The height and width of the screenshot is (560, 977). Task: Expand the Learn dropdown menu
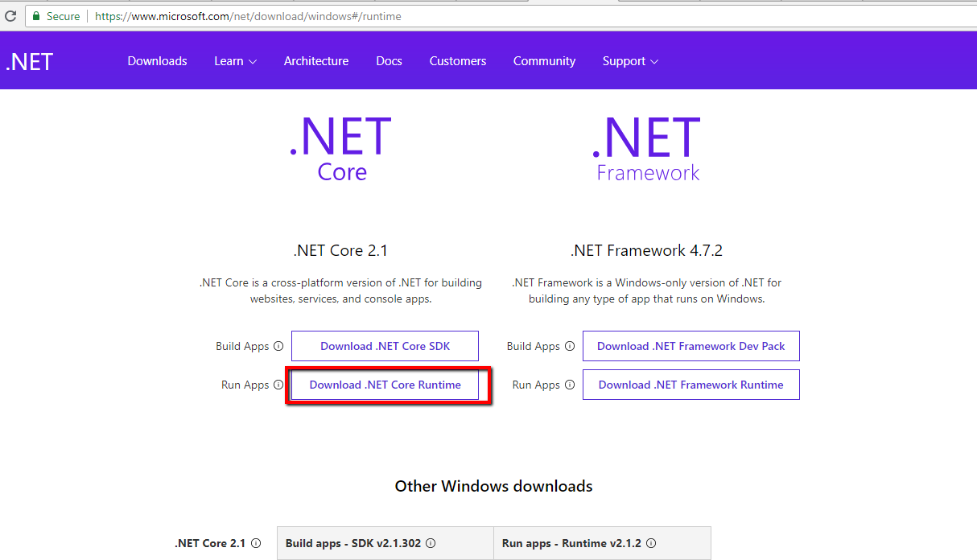[235, 60]
